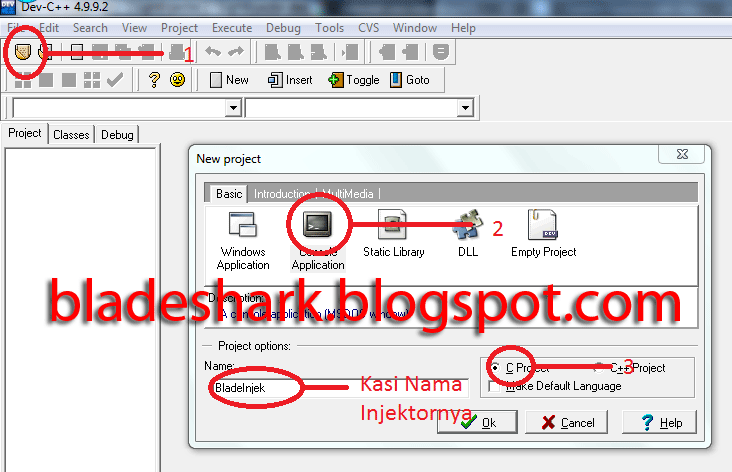Open the Edit menu
Viewport: 732px width, 472px height.
click(49, 28)
